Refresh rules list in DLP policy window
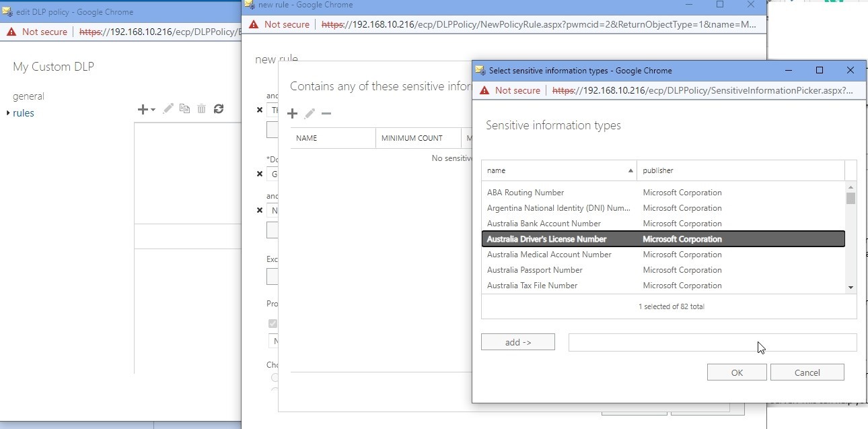 point(219,108)
